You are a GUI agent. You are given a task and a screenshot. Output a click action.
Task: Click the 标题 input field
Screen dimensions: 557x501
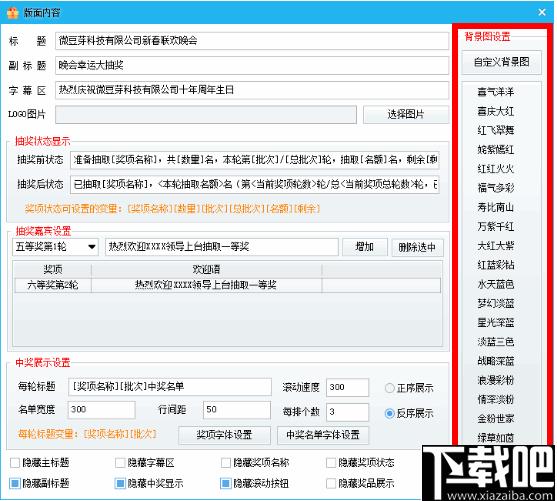coord(252,41)
